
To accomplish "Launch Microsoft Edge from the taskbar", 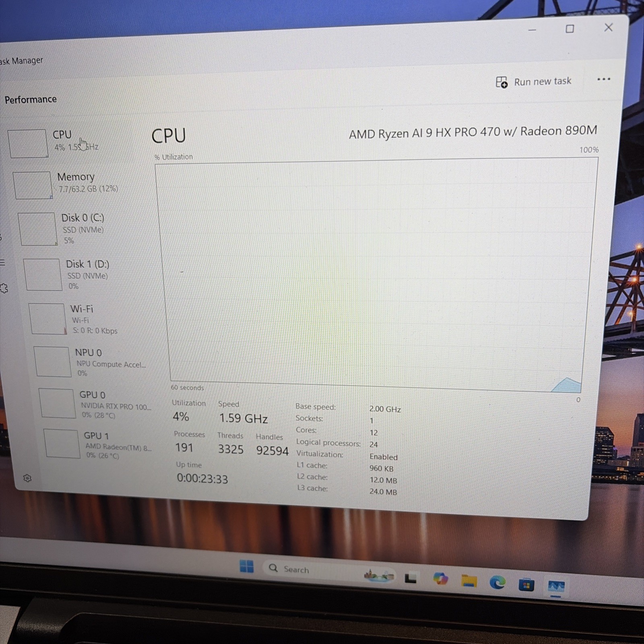I will coord(497,582).
